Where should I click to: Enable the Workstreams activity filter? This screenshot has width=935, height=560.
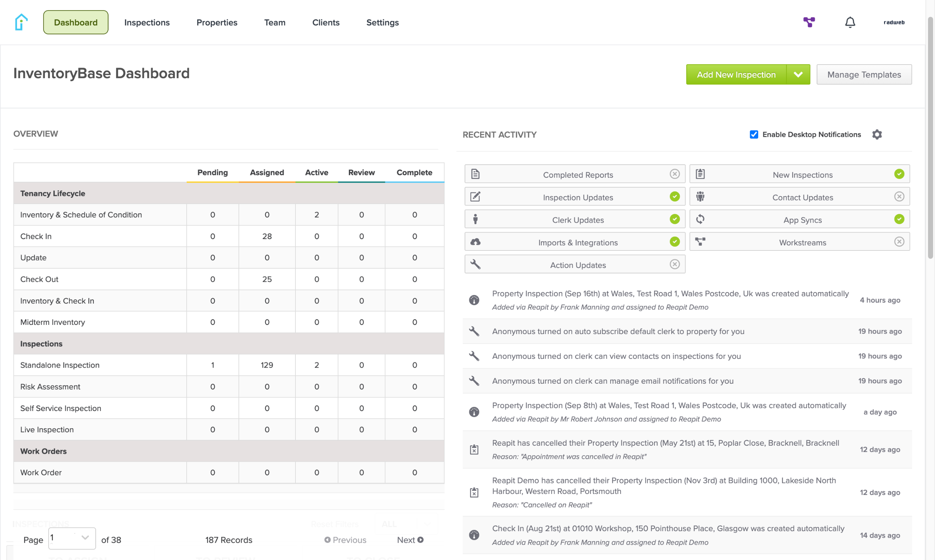[x=899, y=242]
